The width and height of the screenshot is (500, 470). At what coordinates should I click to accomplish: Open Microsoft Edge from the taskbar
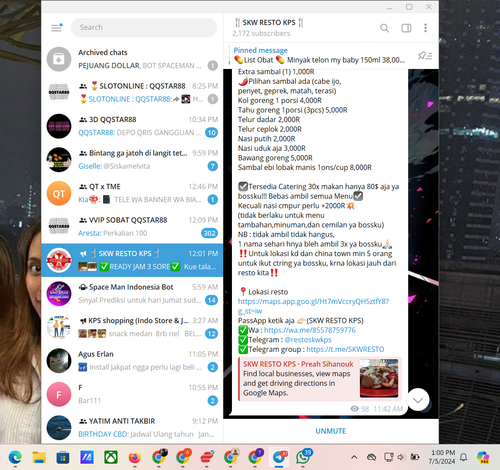click(x=15, y=457)
